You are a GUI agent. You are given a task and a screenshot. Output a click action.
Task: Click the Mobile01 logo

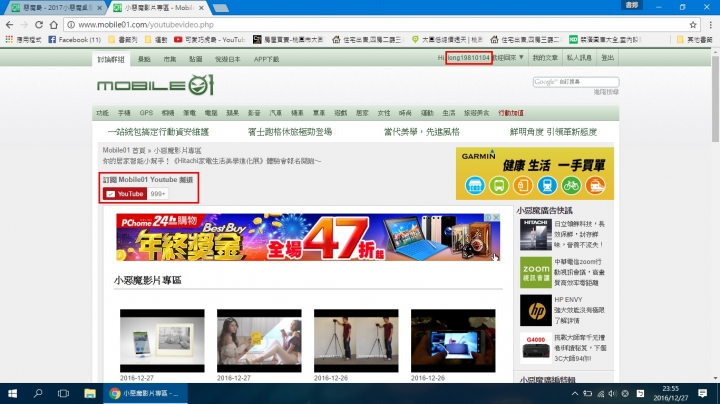tap(155, 85)
